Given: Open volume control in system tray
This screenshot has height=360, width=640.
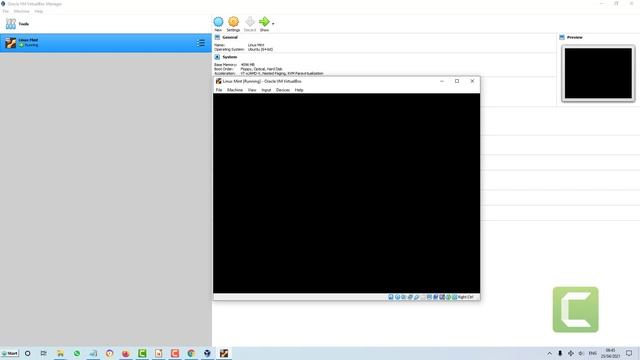Looking at the screenshot, I should 581,353.
